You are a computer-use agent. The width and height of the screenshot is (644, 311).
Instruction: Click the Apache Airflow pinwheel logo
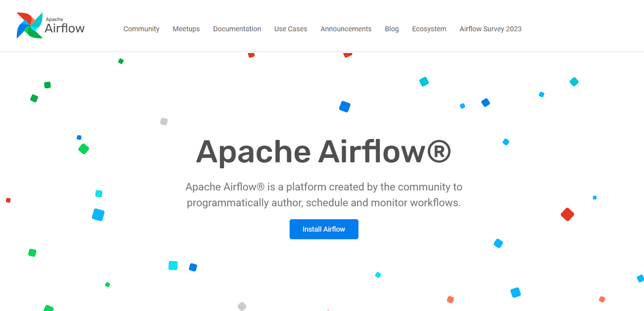pos(29,25)
